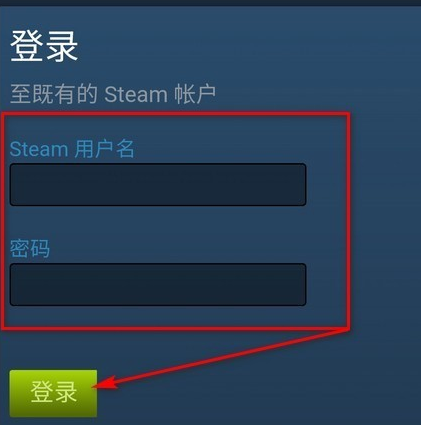Focus the 密码 password field
The height and width of the screenshot is (425, 421).
tap(158, 284)
